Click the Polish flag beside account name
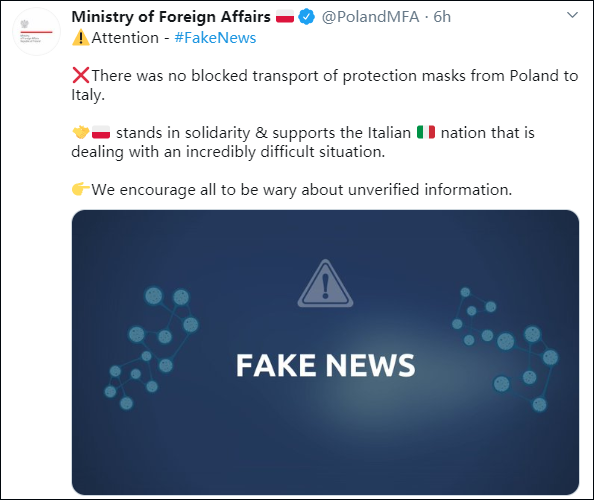The height and width of the screenshot is (500, 594). [285, 17]
